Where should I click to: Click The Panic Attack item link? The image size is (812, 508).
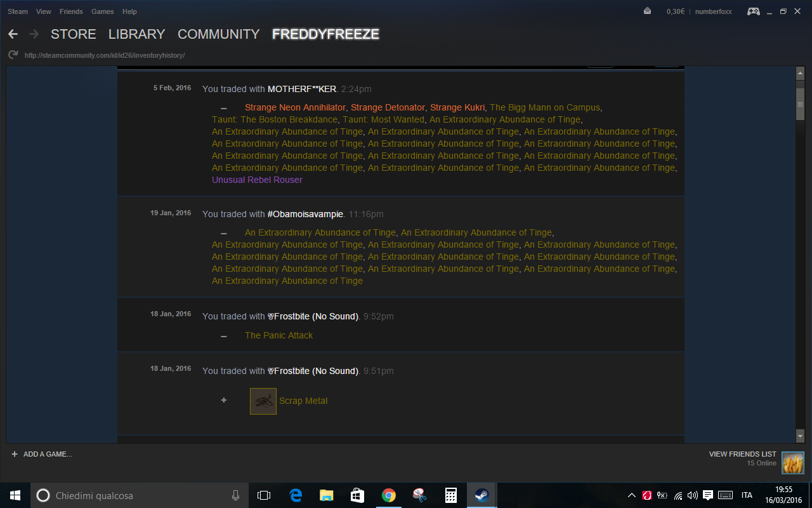click(279, 335)
